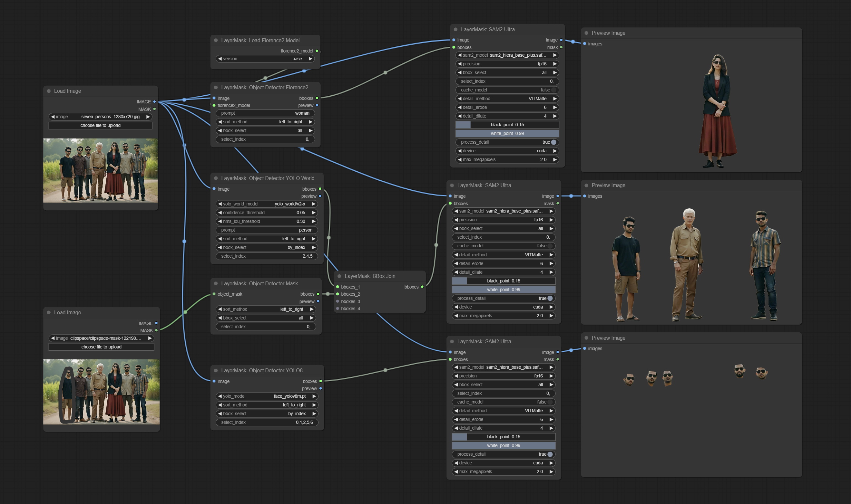This screenshot has height=504, width=851.
Task: Click images input port of top Preview Image
Action: click(584, 44)
